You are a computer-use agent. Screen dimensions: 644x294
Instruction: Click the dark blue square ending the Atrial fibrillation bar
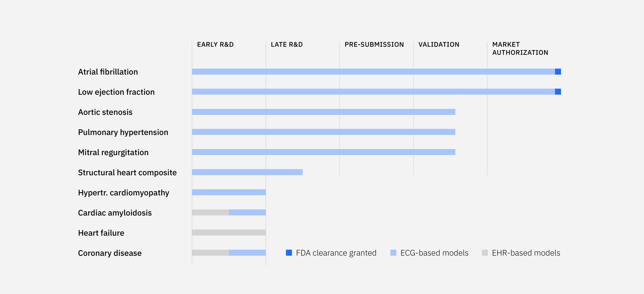tap(558, 72)
